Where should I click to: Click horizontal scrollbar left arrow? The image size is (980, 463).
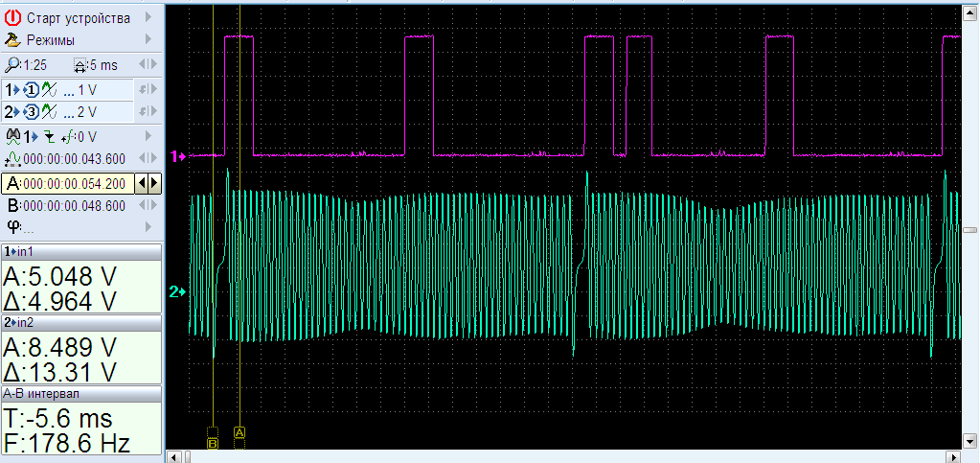174,456
